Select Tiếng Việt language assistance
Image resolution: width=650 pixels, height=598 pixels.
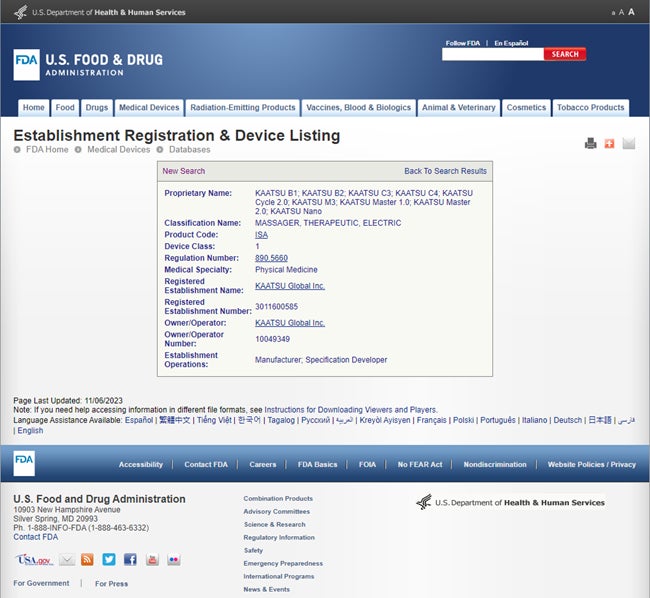point(214,420)
